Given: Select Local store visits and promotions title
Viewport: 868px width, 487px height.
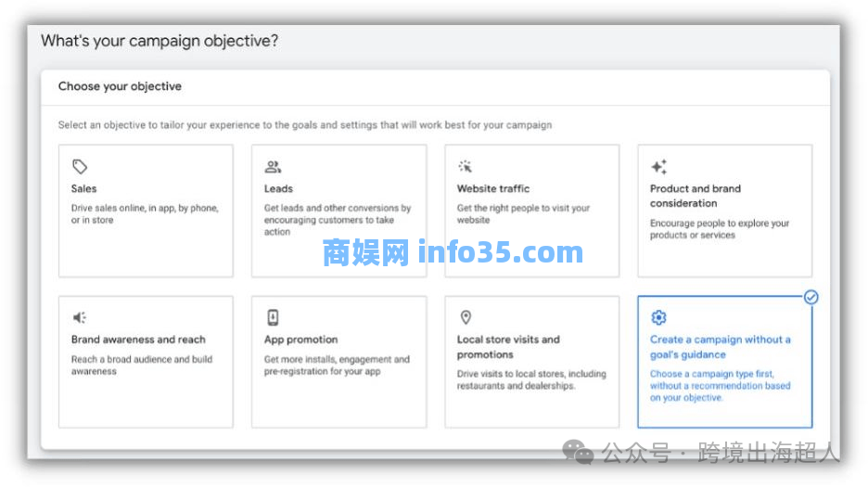Looking at the screenshot, I should coord(508,347).
